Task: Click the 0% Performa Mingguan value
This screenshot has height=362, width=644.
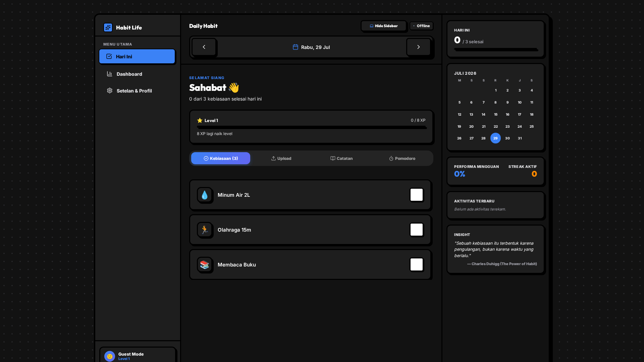Action: (460, 174)
